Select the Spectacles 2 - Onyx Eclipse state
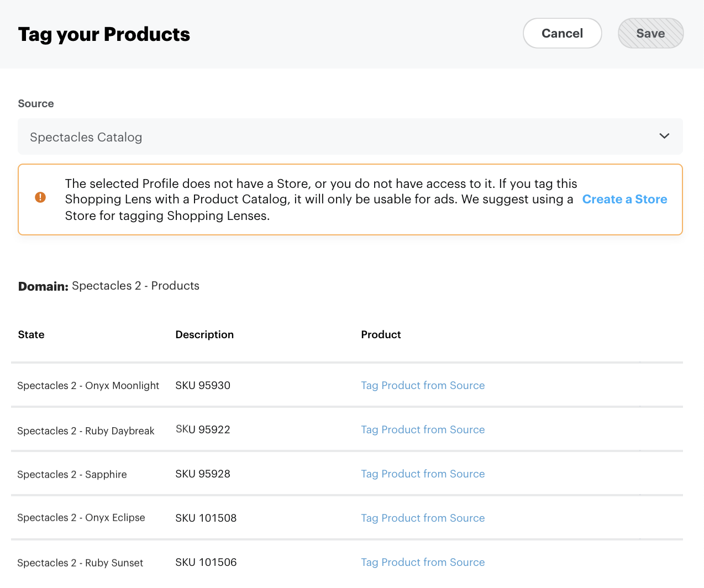This screenshot has width=704, height=588. coord(81,518)
